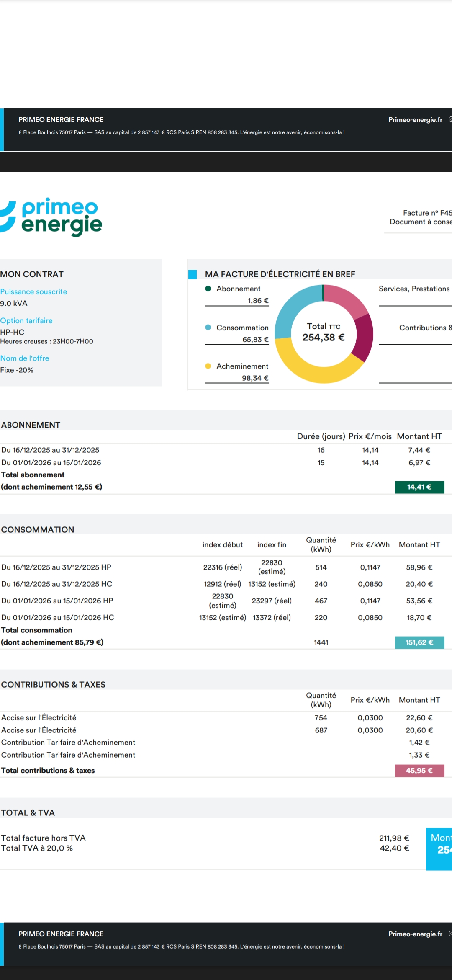Select the '12912 (réel)' index value
452x980 pixels.
[x=223, y=584]
